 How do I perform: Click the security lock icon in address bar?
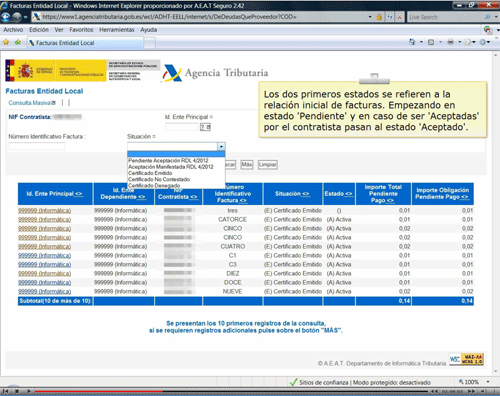pos(379,17)
